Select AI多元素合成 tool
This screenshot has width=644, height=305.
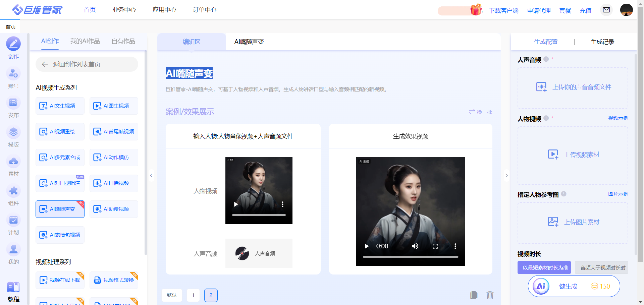(x=60, y=158)
